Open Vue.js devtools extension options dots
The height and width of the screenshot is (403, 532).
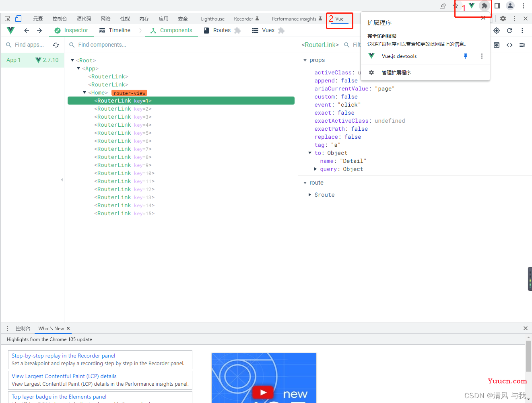482,56
